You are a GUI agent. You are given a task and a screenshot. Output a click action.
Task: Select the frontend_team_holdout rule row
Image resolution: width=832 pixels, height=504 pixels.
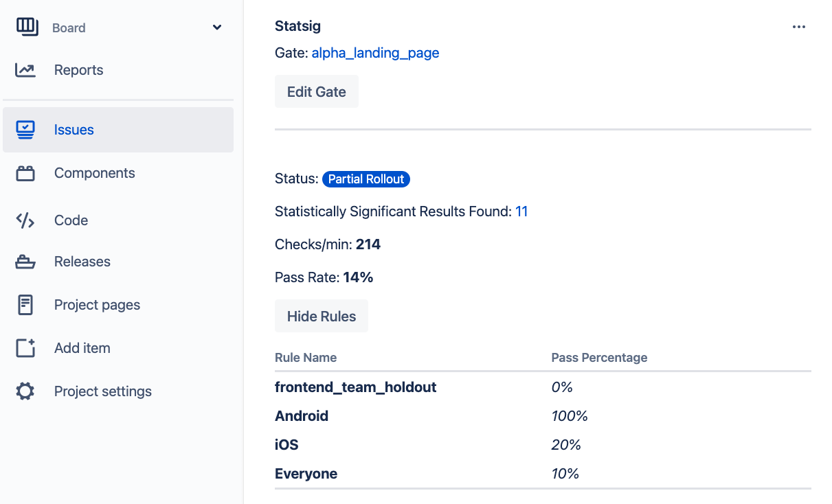[543, 387]
